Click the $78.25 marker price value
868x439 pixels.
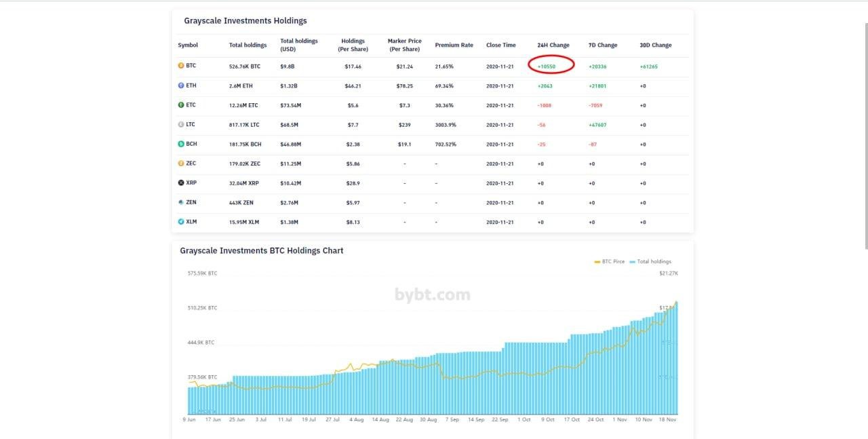405,86
